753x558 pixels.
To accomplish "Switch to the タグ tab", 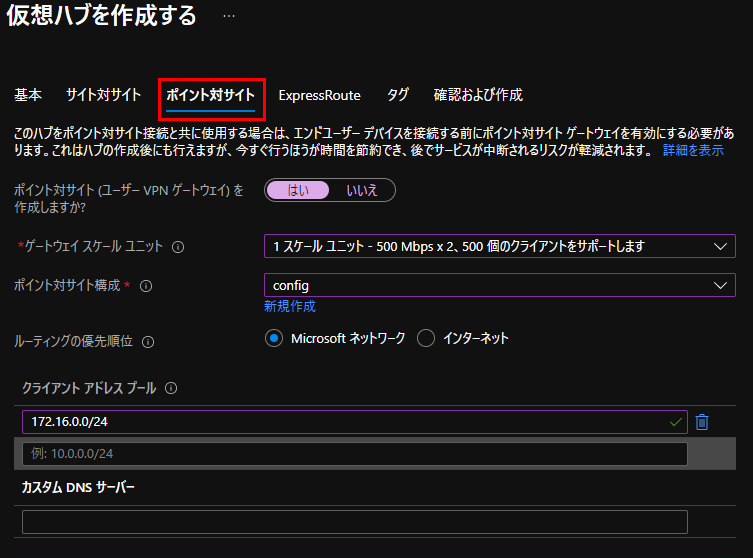I will coord(398,95).
